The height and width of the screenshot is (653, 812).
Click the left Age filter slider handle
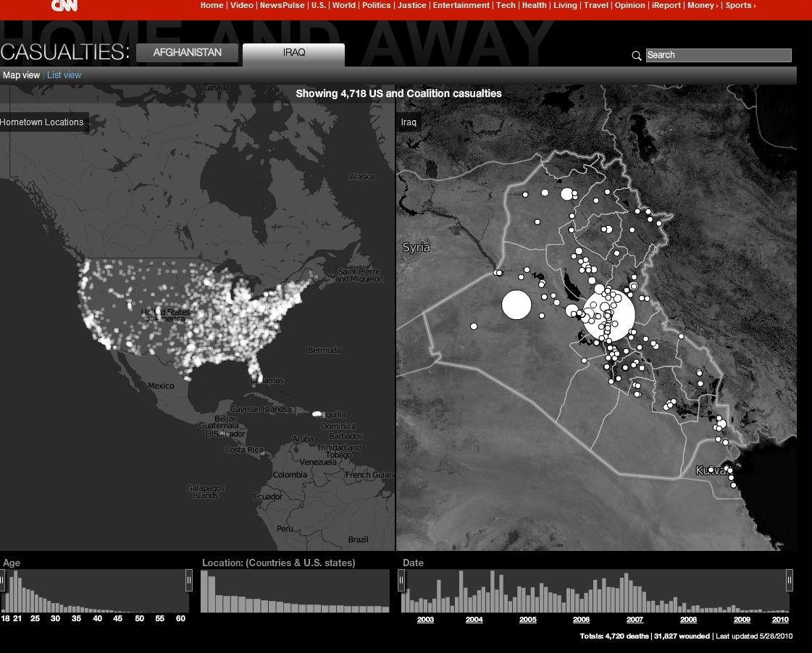point(3,578)
